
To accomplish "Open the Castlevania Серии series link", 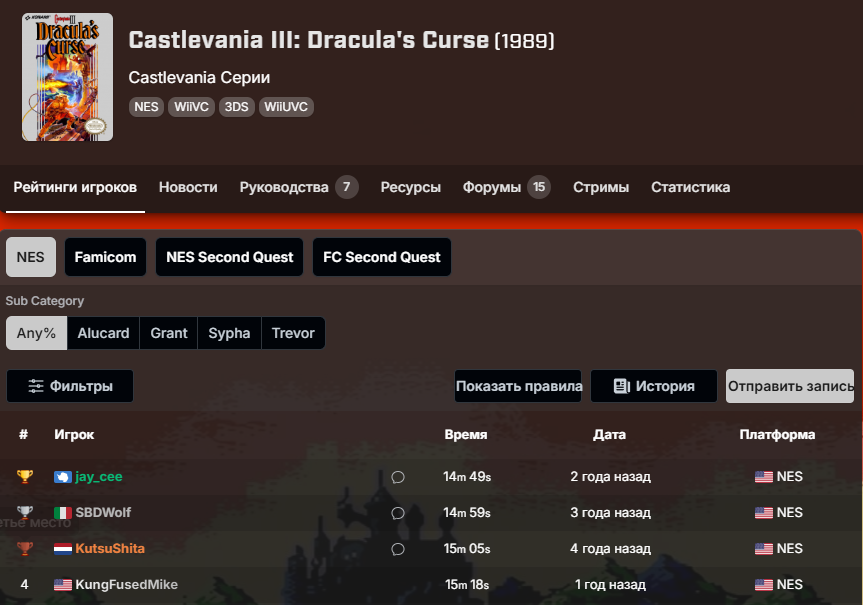I will click(199, 78).
